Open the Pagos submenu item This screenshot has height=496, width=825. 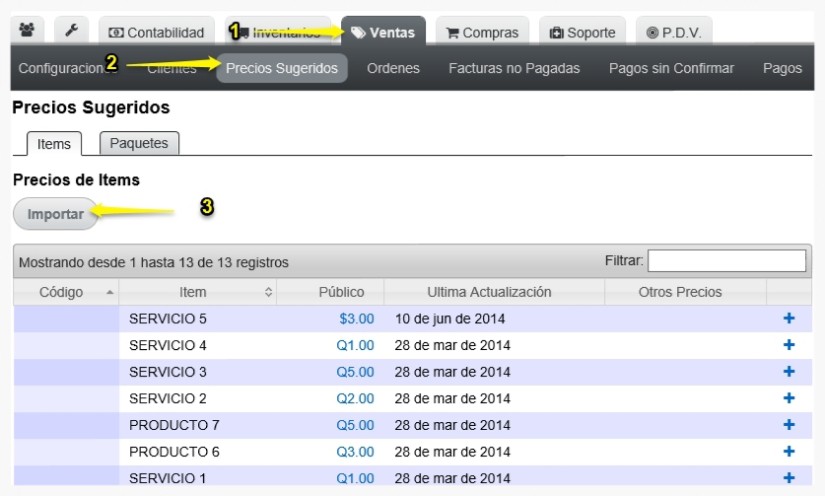[x=782, y=68]
